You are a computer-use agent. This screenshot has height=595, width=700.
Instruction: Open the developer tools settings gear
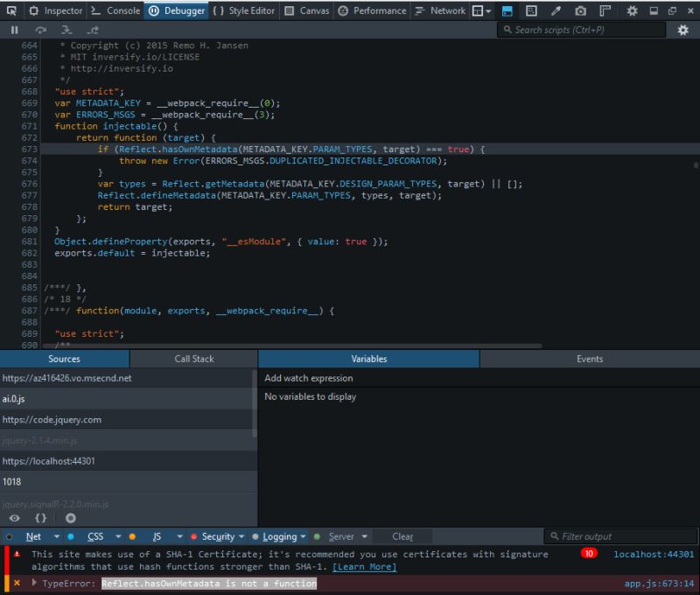click(632, 10)
